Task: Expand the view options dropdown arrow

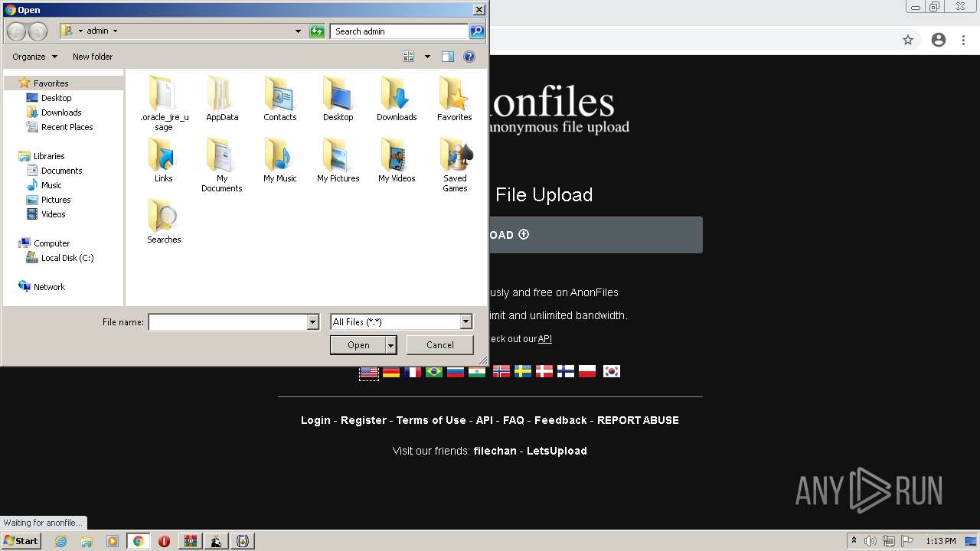Action: 427,57
